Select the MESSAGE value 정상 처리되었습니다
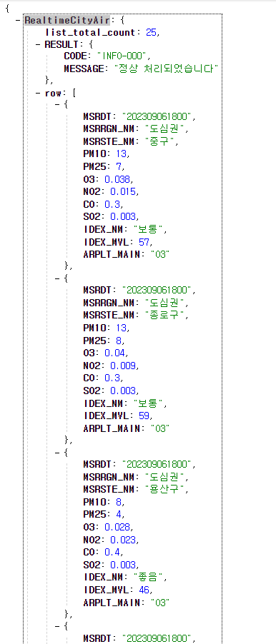 coord(166,69)
